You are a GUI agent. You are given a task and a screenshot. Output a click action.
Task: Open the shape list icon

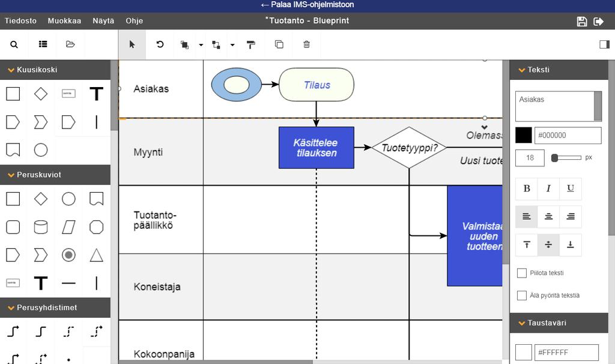tap(43, 44)
